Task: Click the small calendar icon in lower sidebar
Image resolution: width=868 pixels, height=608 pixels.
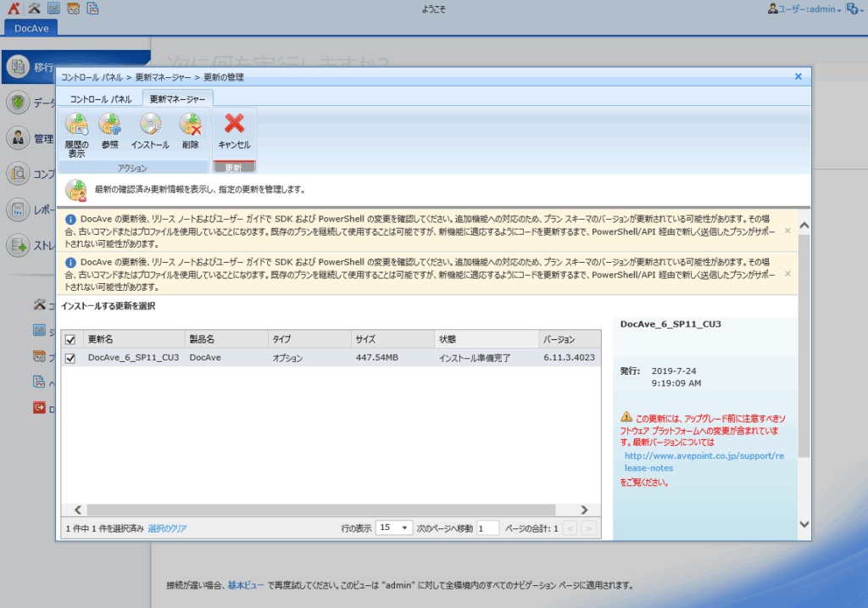Action: 39,356
